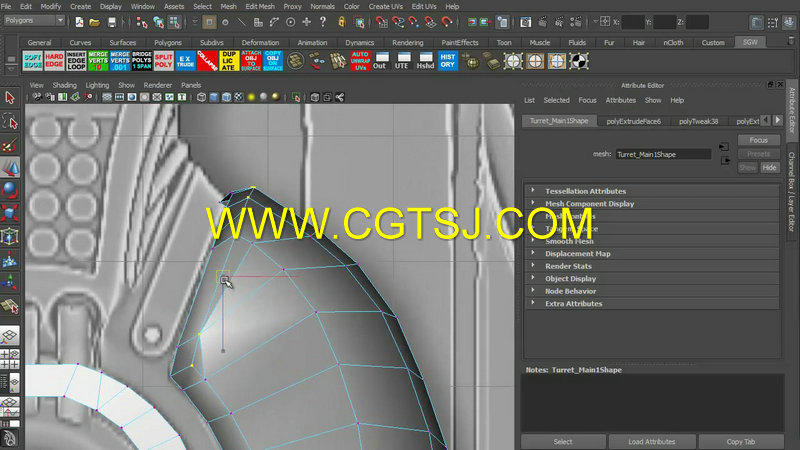This screenshot has height=450, width=800.
Task: Click the lock icon on status line
Action: click(341, 22)
